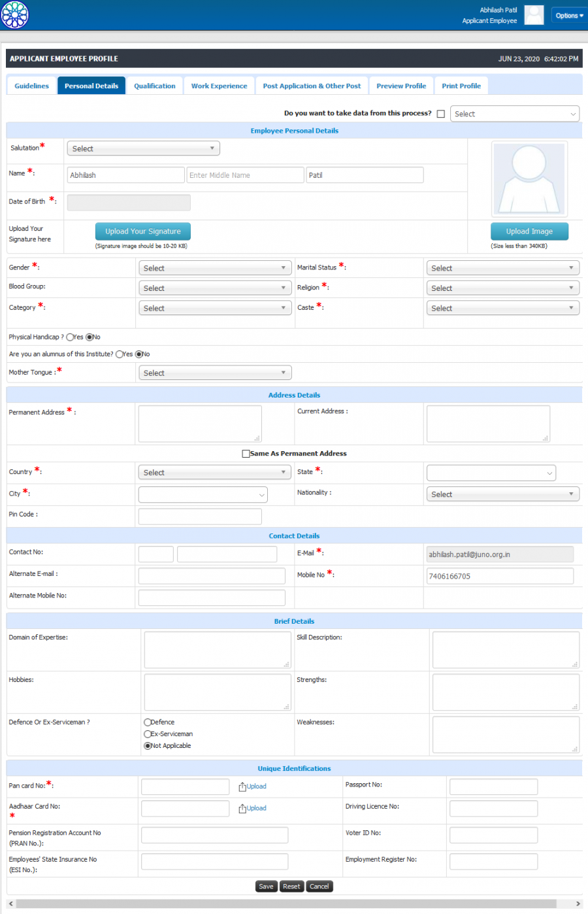
Task: Click the Pan card No input field
Action: 186,787
